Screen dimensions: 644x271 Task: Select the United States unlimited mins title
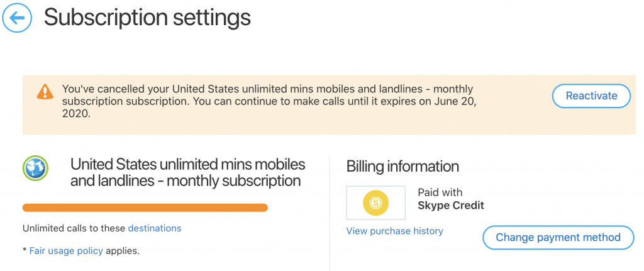coord(187,172)
